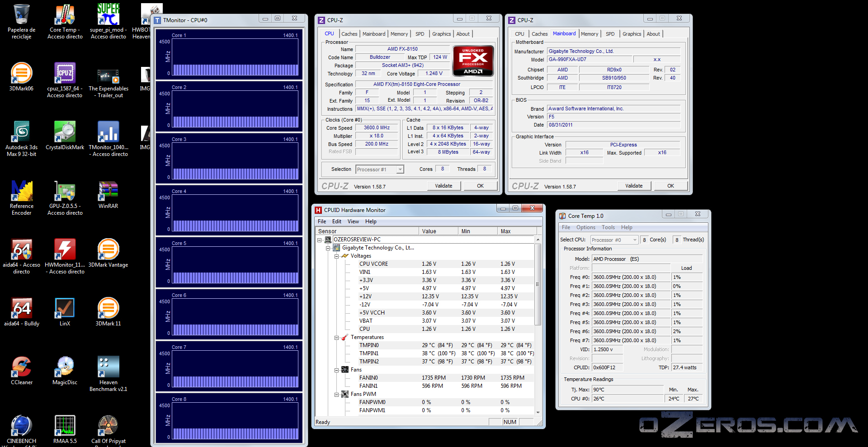Click OK button in right CPU-Z
Viewport: 868px width, 447px height.
[x=670, y=186]
